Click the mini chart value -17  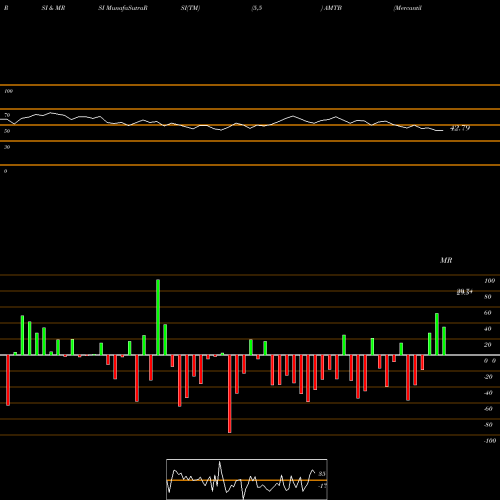coord(322,486)
